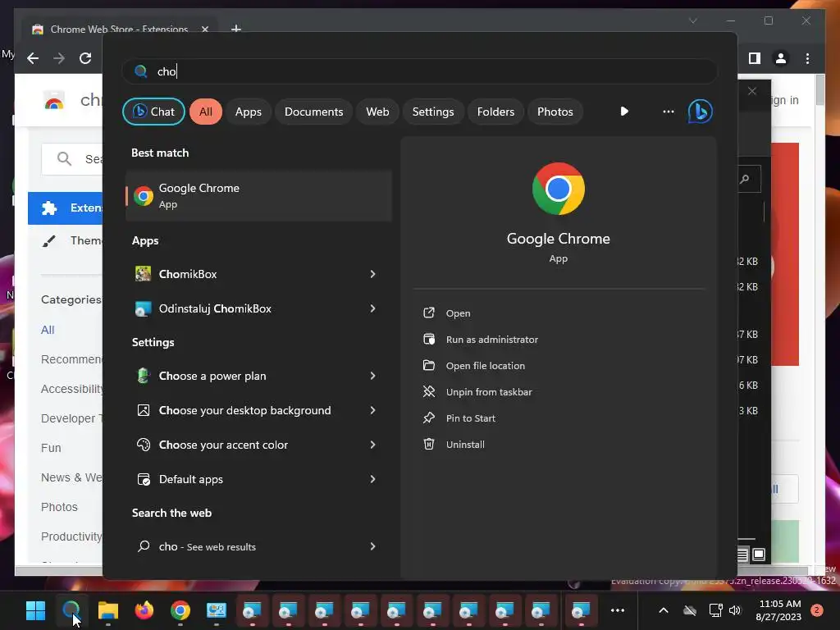Open Chrome three-dot menu

tap(807, 58)
